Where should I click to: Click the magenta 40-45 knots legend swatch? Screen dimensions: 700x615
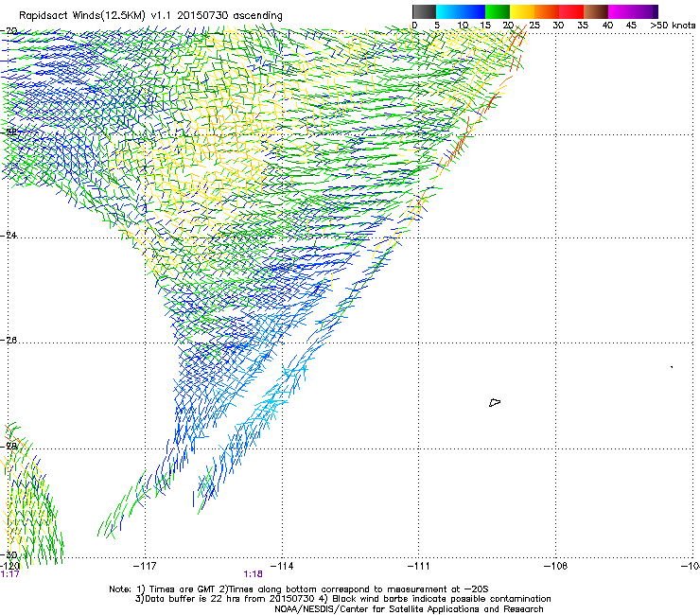(620, 11)
